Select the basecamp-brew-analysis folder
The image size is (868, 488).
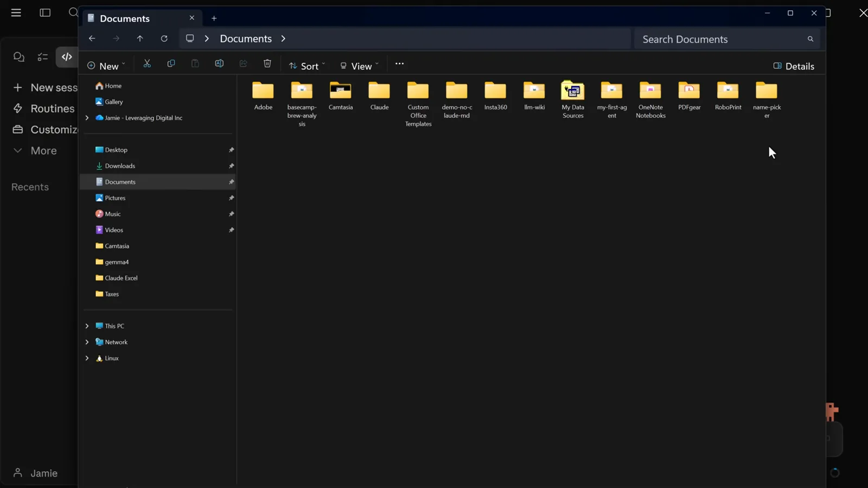click(302, 104)
